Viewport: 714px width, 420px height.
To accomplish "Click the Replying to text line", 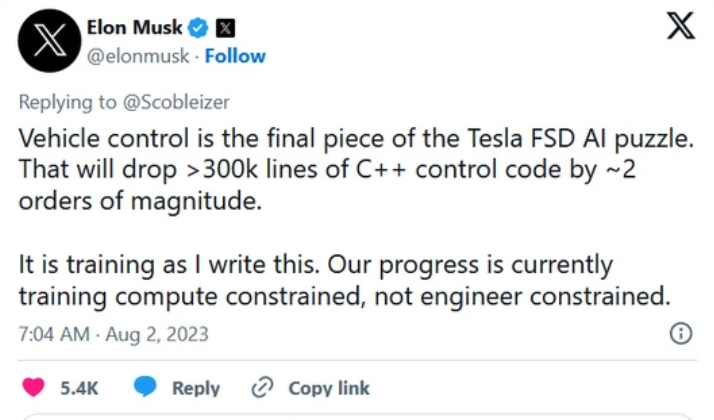I will point(124,102).
